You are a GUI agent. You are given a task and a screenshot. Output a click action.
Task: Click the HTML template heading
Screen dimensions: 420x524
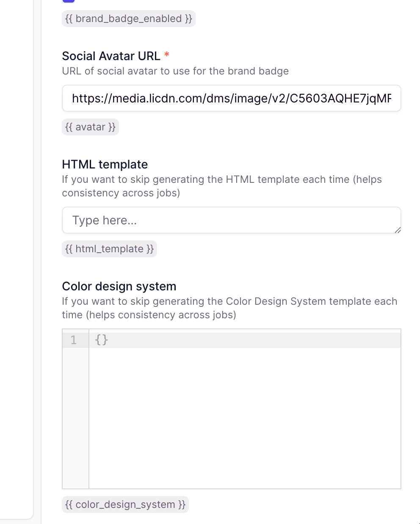[x=105, y=165]
